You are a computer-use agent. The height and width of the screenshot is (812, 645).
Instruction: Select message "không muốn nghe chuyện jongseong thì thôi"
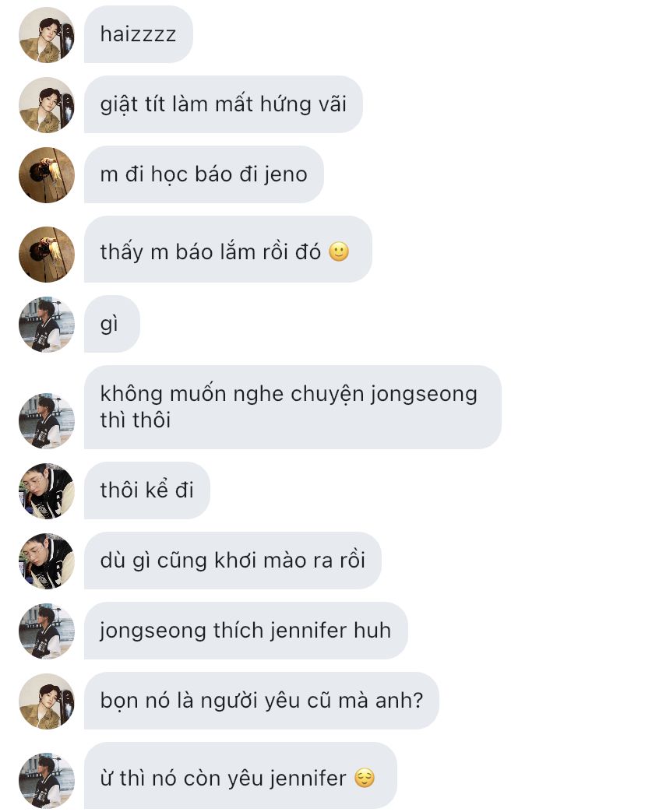pos(293,407)
